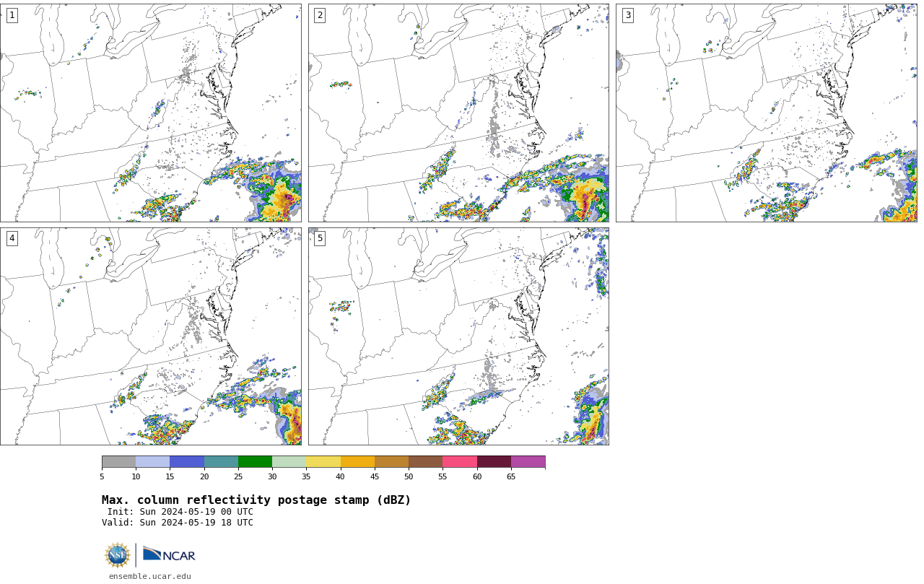Click colorbar tick label 20
Image resolution: width=924 pixels, height=584 pixels.
point(204,476)
